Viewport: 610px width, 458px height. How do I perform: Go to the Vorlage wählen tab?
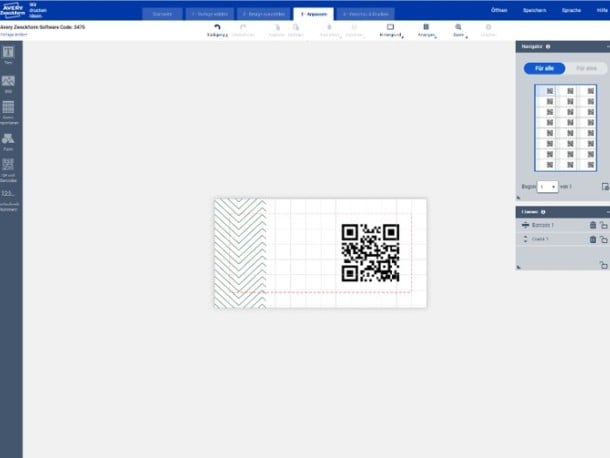tap(210, 14)
